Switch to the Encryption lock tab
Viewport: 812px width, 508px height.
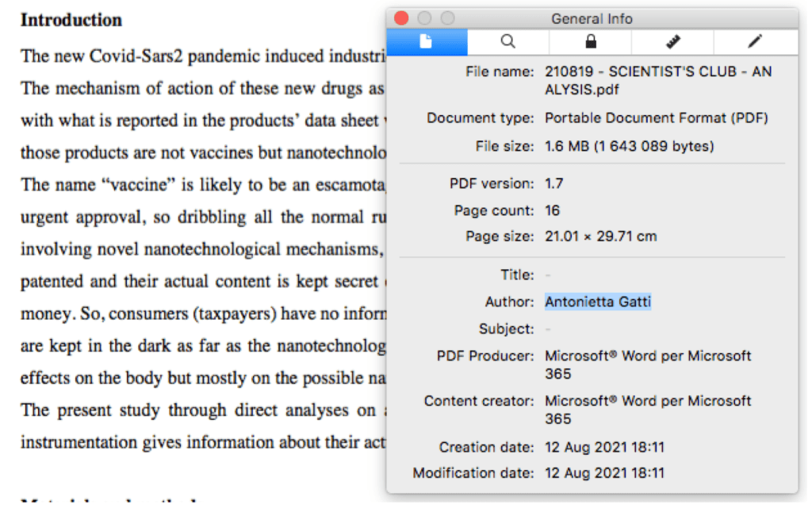590,42
